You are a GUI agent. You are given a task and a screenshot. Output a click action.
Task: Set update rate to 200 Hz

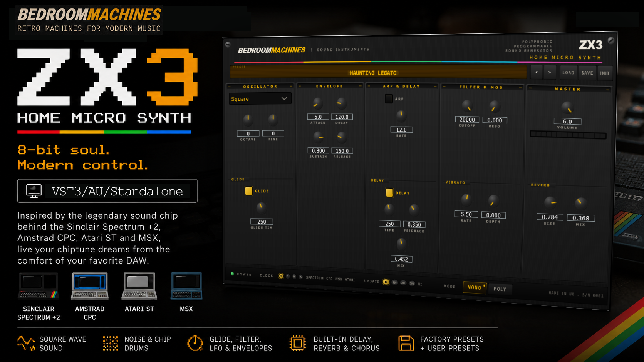403,283
